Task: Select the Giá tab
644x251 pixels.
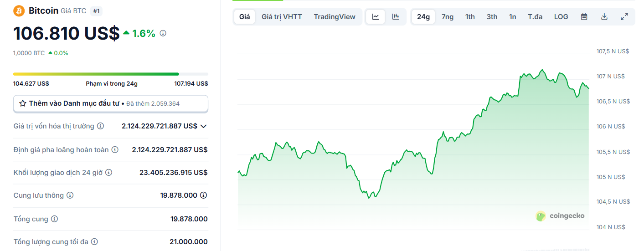Action: (245, 17)
